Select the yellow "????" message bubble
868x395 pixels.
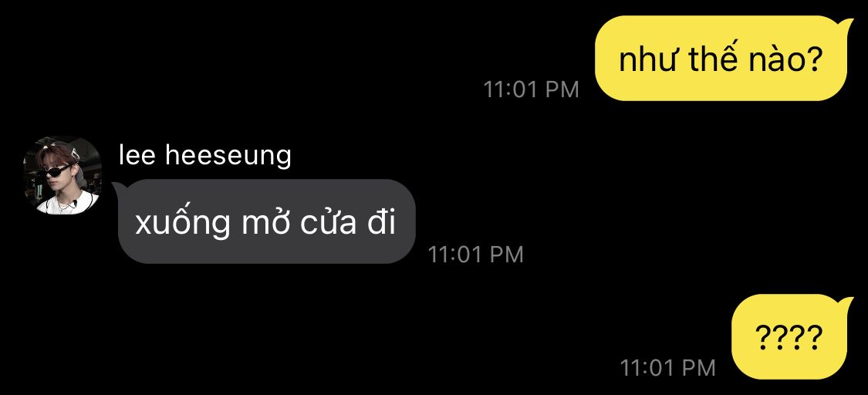(x=789, y=336)
